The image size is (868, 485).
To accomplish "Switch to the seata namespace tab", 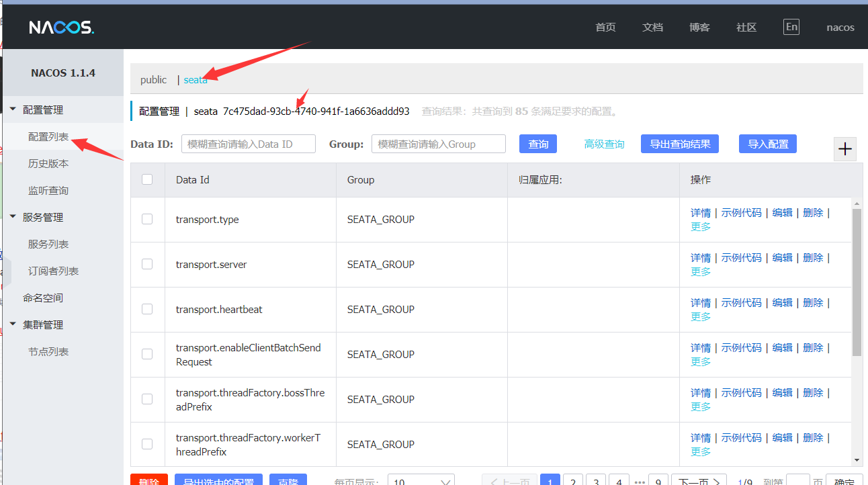I will click(196, 79).
